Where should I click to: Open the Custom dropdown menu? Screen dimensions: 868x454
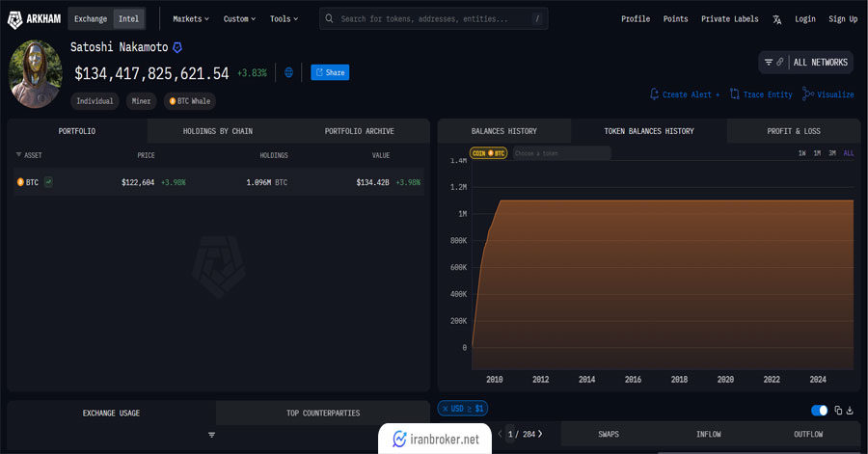pyautogui.click(x=240, y=19)
